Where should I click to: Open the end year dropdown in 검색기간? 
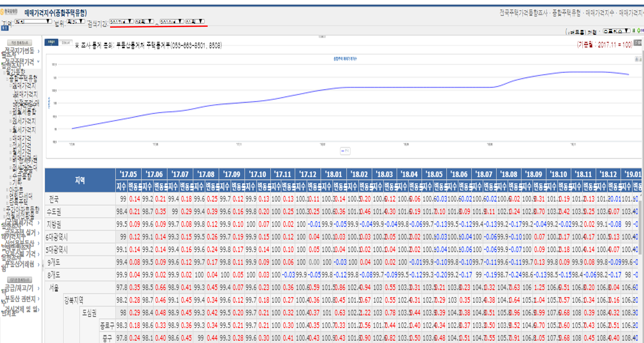[x=172, y=22]
